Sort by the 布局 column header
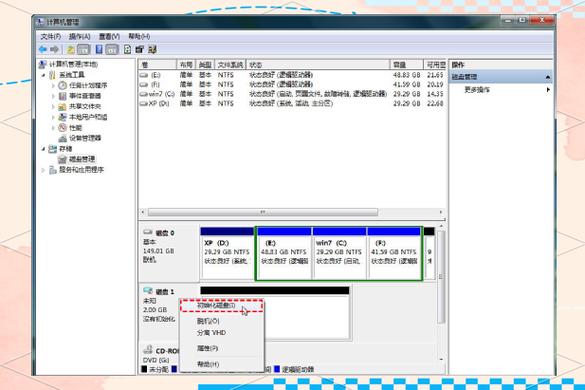 (x=185, y=65)
